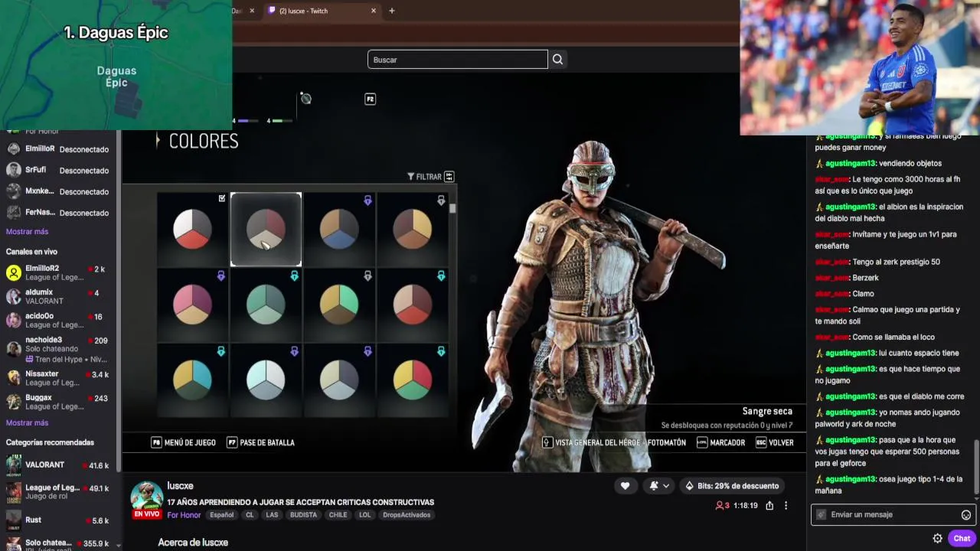Expand Mostrar más under followed channels
This screenshot has height=551, width=980.
point(27,232)
